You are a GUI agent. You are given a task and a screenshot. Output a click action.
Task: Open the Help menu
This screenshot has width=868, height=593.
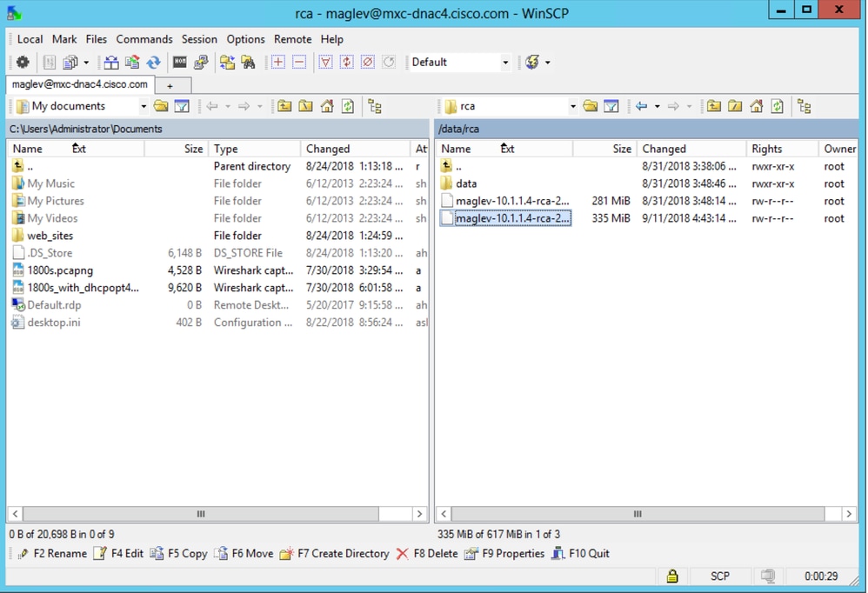(x=331, y=39)
